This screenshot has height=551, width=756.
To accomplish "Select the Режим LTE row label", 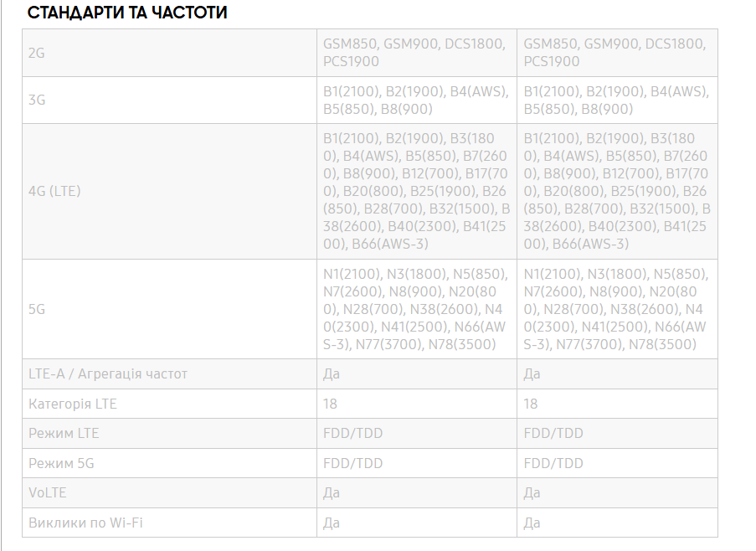I will point(64,433).
